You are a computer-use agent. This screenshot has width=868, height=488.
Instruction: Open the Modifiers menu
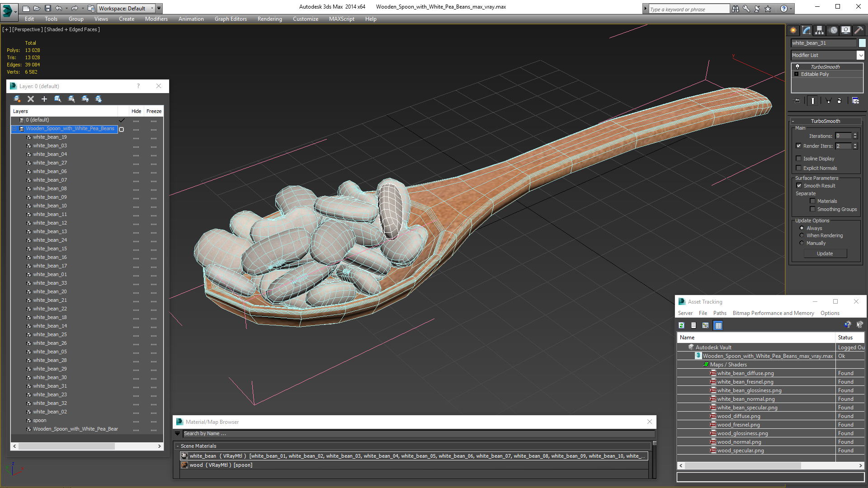[156, 19]
